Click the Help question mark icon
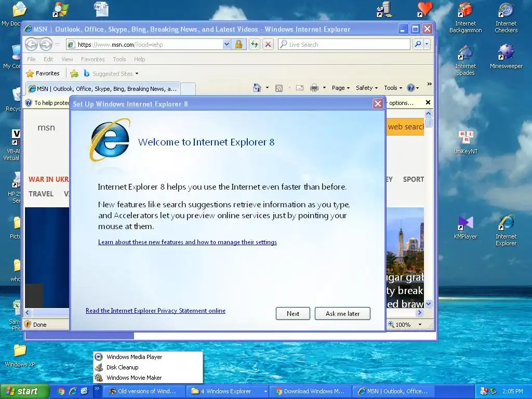 point(411,88)
